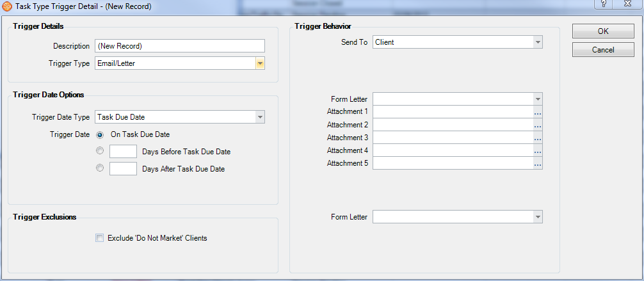Browse for Attachment 4 file
Viewport: 644px width, 281px height.
click(x=538, y=150)
